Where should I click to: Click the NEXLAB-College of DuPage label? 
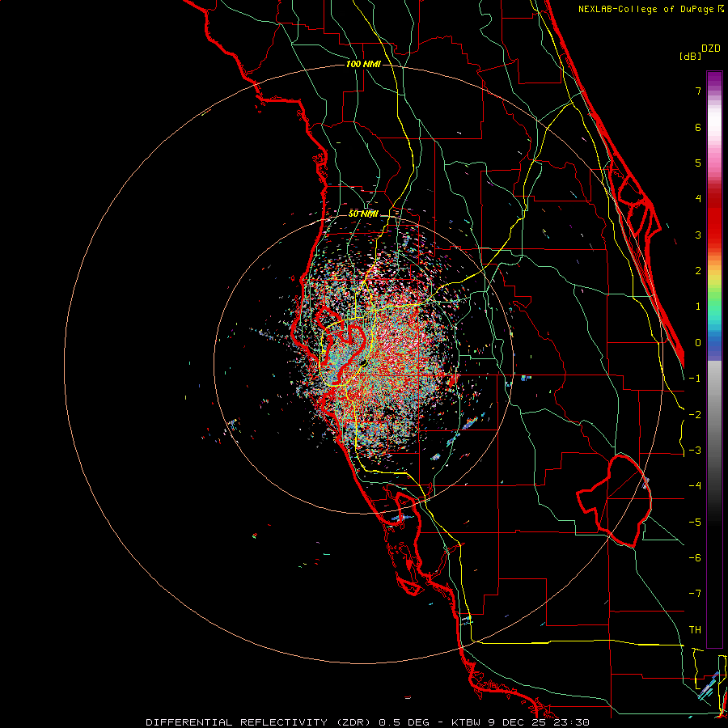[x=645, y=9]
